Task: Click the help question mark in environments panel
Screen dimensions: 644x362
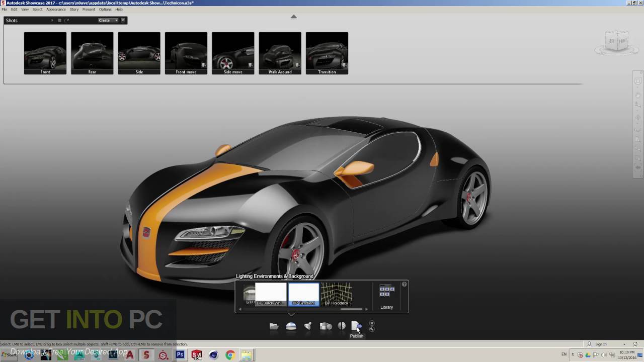Action: pos(404,285)
